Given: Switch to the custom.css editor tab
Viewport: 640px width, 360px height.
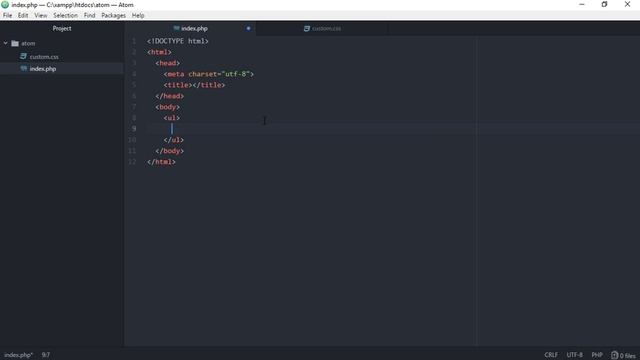Looking at the screenshot, I should (326, 29).
